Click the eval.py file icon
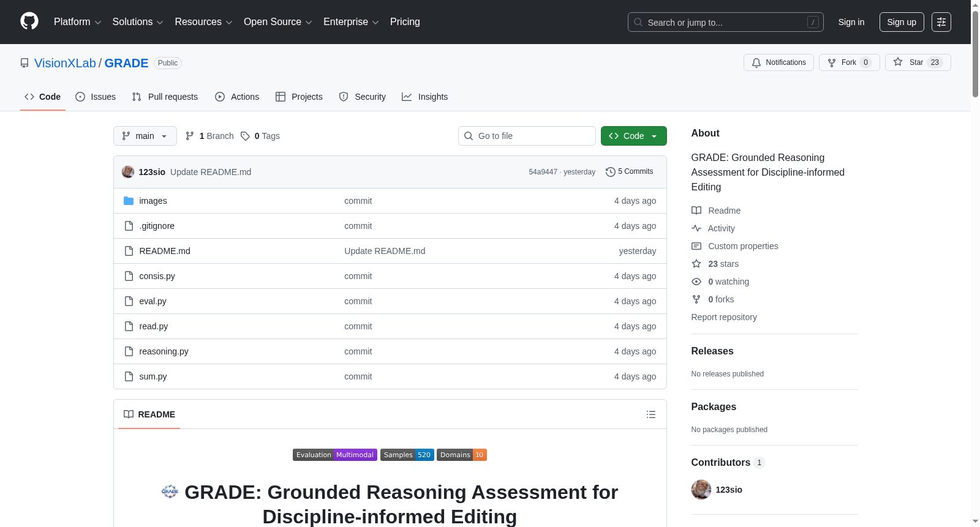 click(129, 301)
